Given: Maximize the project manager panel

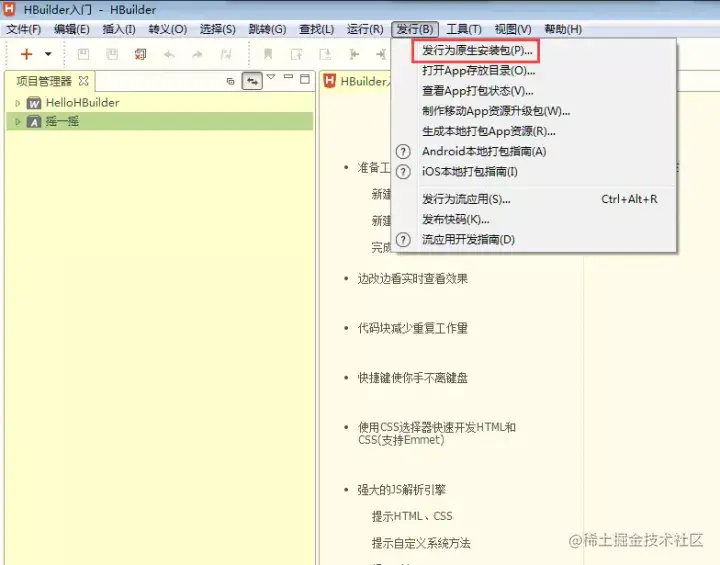Looking at the screenshot, I should [x=305, y=79].
